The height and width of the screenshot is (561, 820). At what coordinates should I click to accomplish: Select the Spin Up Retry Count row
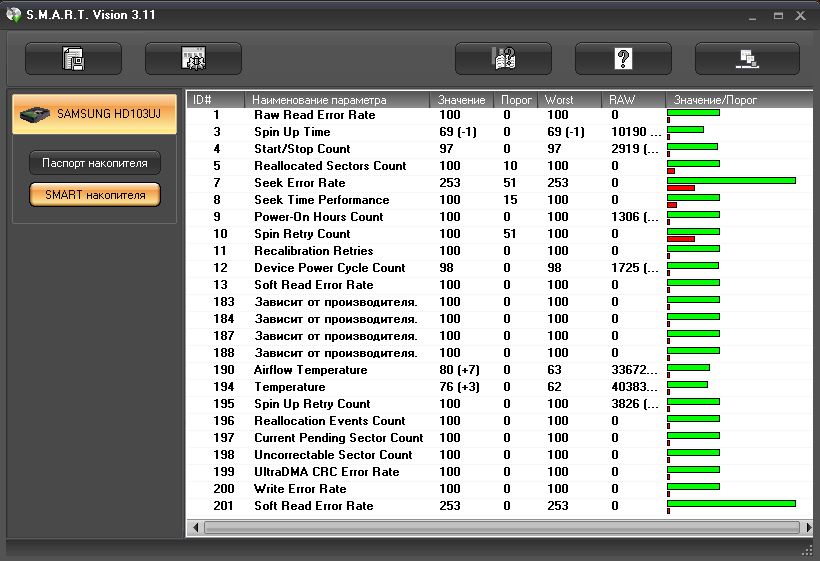(x=499, y=404)
